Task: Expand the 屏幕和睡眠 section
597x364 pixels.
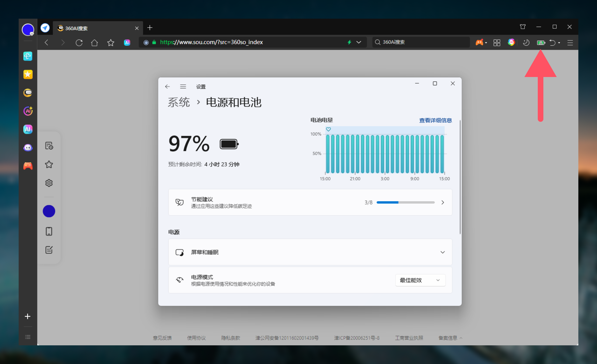Action: pyautogui.click(x=442, y=252)
